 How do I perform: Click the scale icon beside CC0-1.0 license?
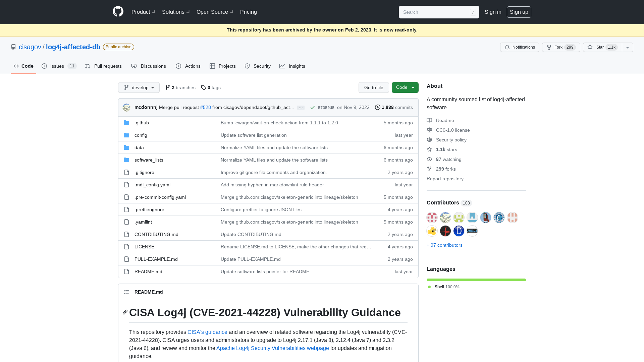(429, 130)
